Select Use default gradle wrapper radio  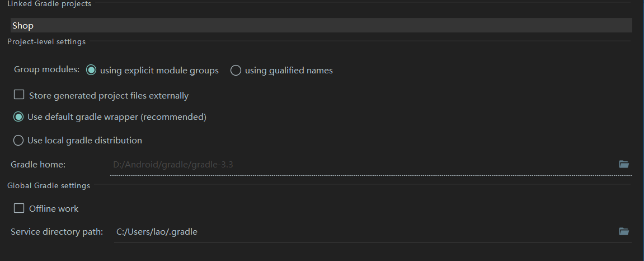18,116
